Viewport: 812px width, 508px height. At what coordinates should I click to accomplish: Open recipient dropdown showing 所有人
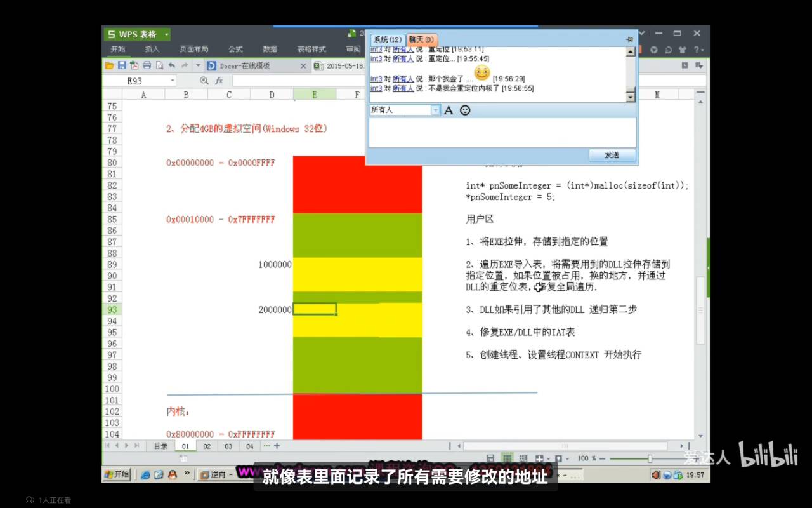435,110
